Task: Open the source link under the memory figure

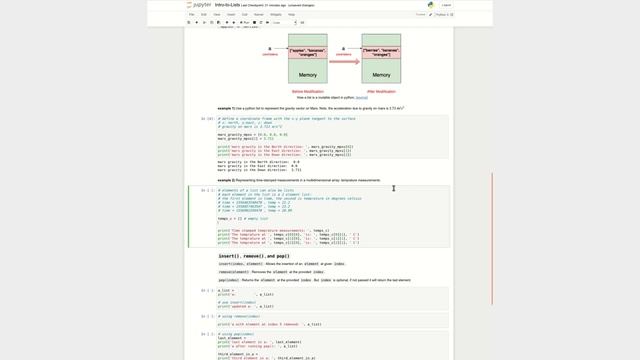Action: 362,98
